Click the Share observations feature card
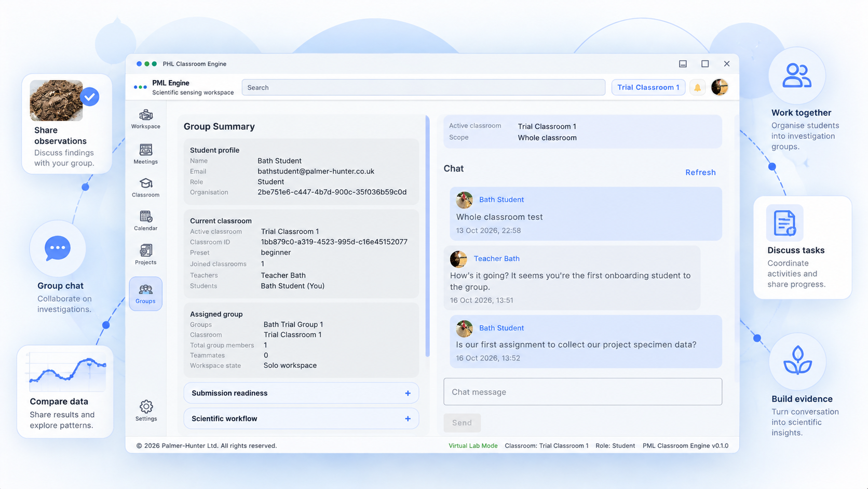868x489 pixels. point(66,124)
